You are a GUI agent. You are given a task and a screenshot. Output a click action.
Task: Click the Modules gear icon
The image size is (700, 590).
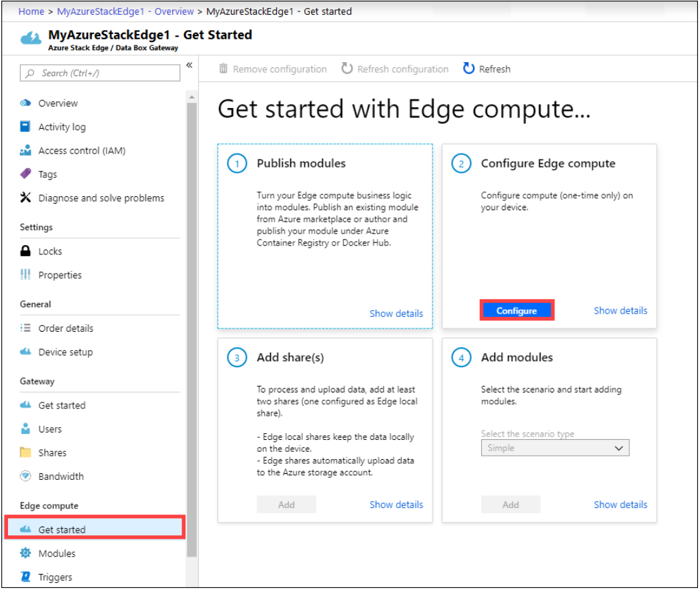pyautogui.click(x=25, y=553)
